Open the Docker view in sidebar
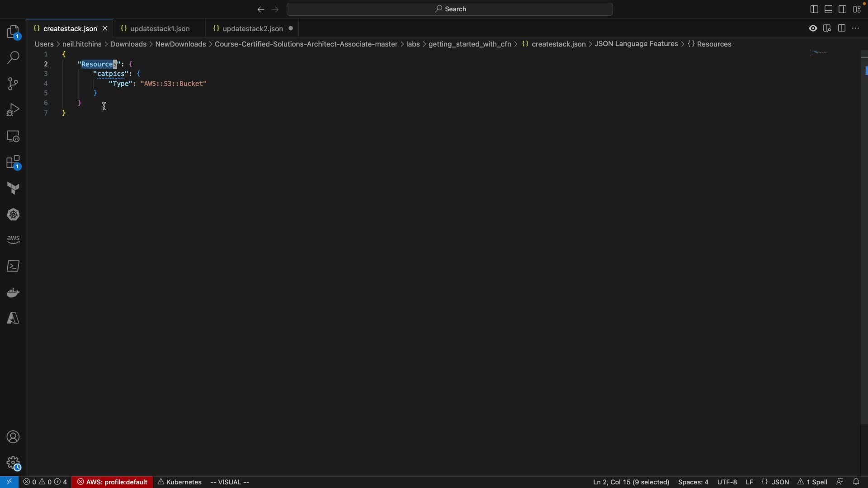 pos(14,293)
